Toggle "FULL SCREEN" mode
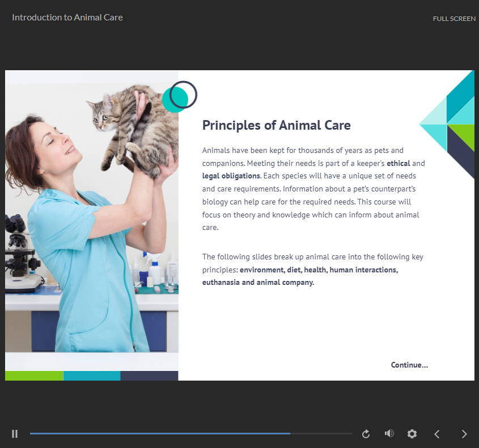The image size is (479, 448). coord(454,18)
